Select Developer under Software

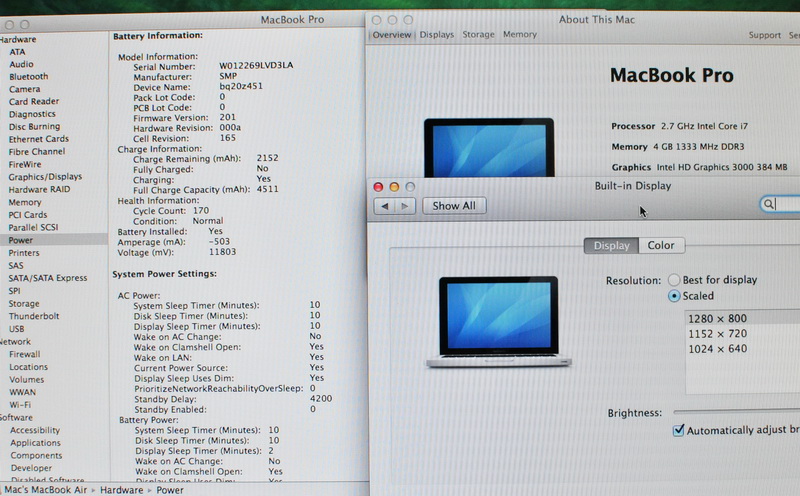pos(31,468)
